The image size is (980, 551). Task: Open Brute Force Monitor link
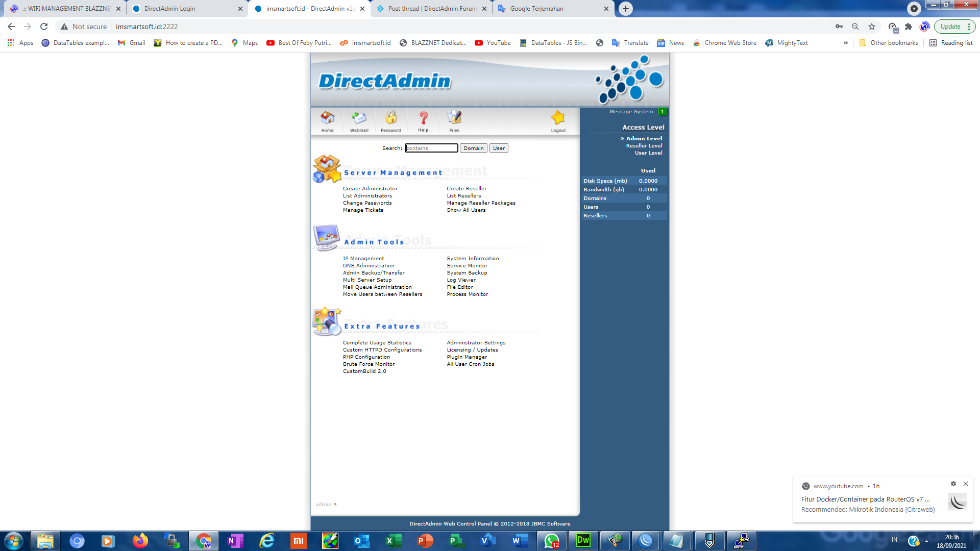369,364
